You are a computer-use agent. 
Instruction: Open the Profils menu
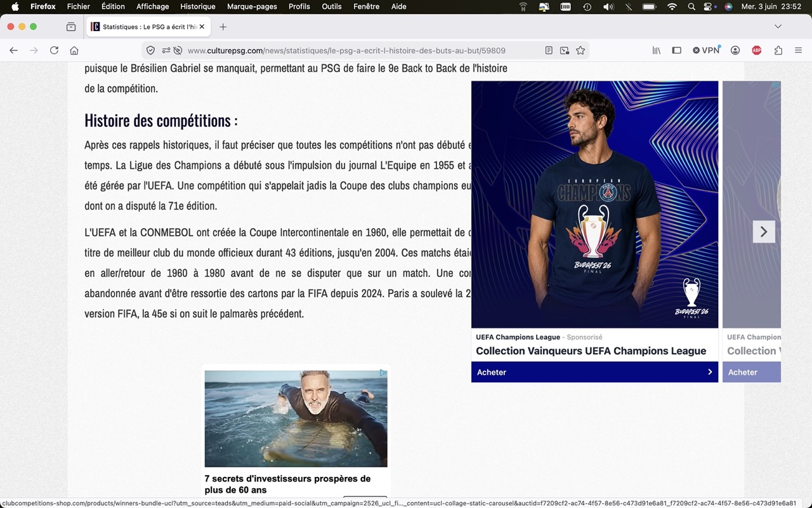click(299, 7)
